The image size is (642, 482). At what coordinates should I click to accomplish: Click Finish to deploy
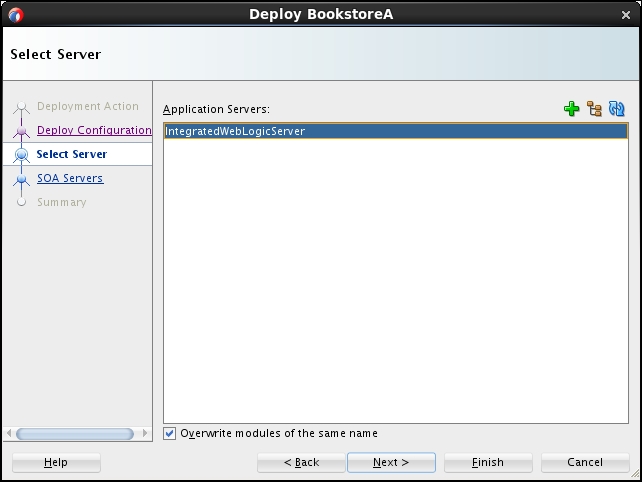(x=488, y=462)
